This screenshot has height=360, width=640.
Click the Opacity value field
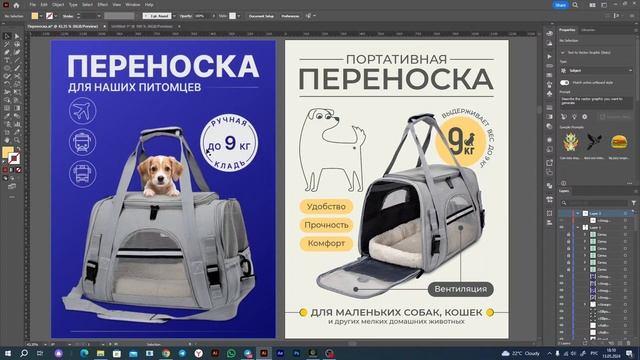coord(201,16)
